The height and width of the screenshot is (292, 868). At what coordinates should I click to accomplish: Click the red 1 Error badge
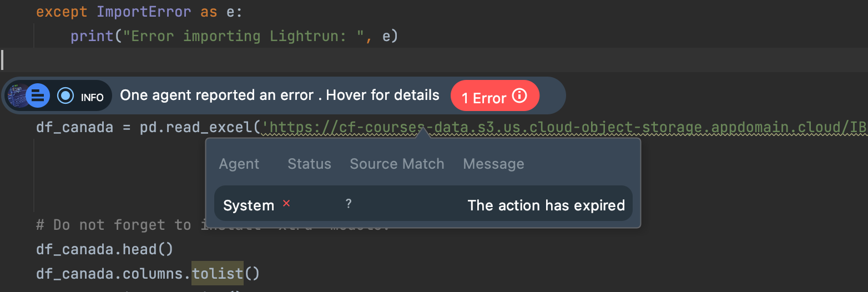(494, 96)
